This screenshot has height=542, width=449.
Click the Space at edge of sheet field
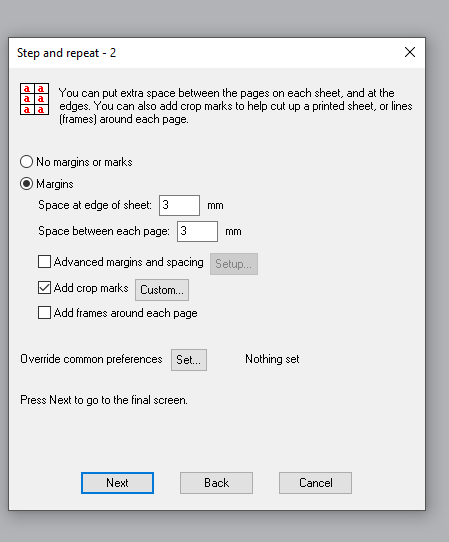click(179, 205)
